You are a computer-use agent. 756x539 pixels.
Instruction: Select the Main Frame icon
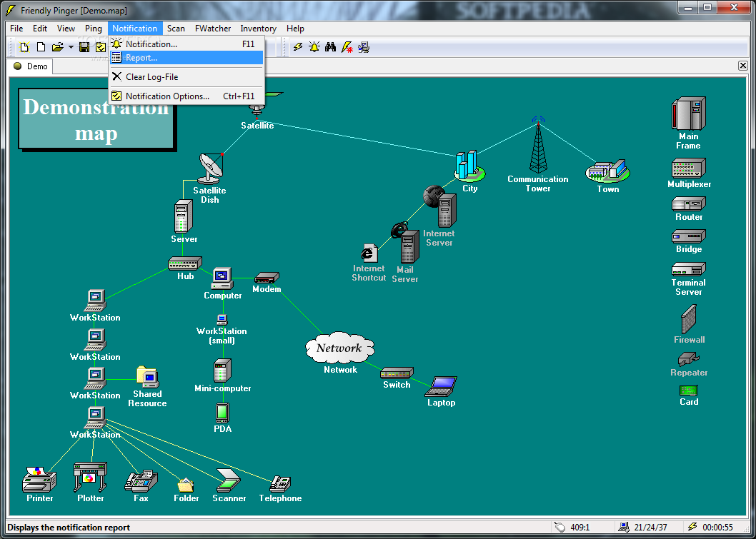[x=689, y=114]
